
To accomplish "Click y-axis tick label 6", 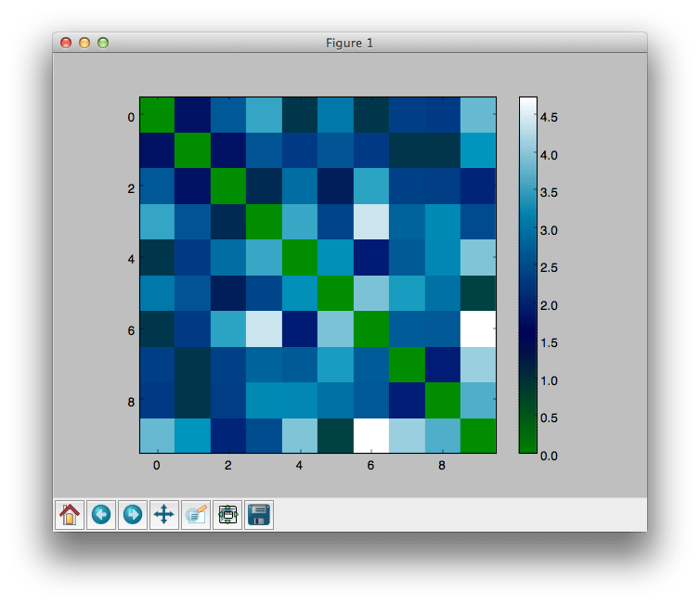I will [131, 330].
